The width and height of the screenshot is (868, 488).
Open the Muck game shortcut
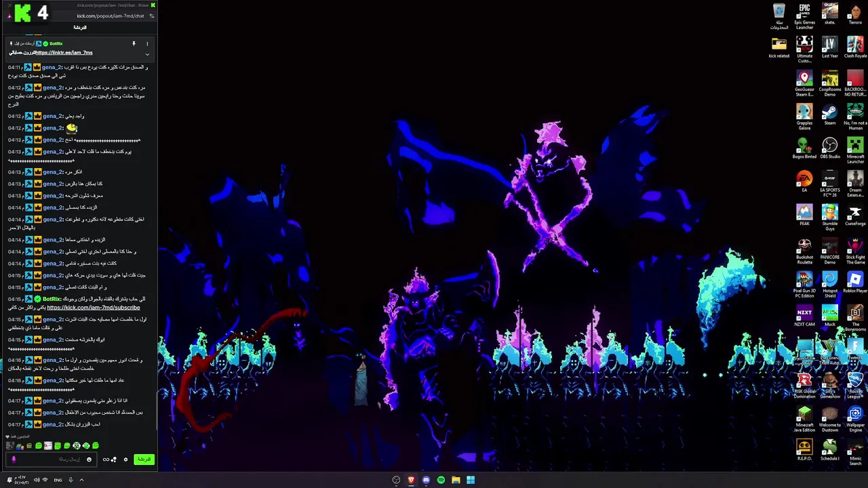pos(830,314)
